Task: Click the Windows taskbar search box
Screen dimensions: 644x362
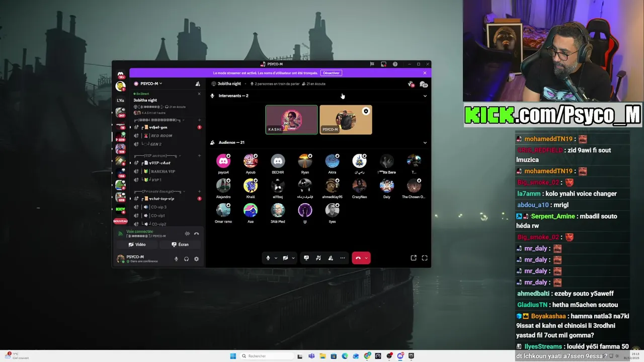Action: [x=267, y=356]
